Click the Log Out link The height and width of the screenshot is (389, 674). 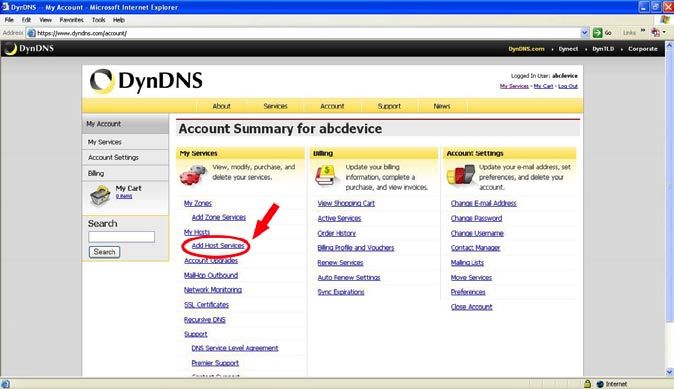pyautogui.click(x=568, y=86)
